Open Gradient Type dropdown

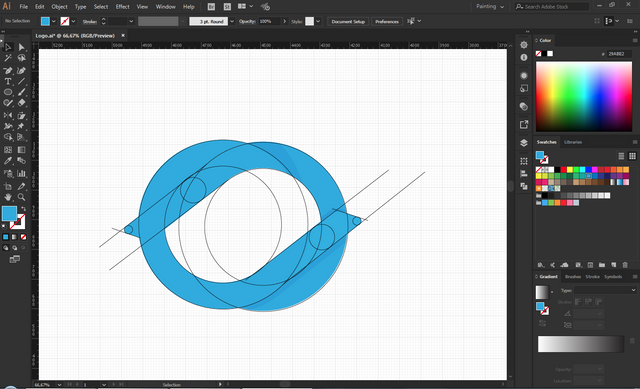605,290
